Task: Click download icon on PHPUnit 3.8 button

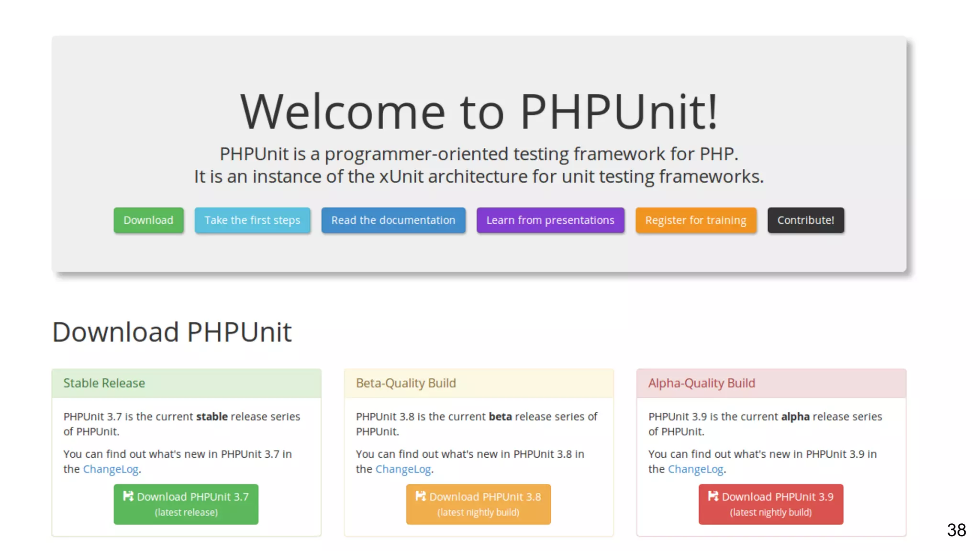Action: (x=420, y=496)
